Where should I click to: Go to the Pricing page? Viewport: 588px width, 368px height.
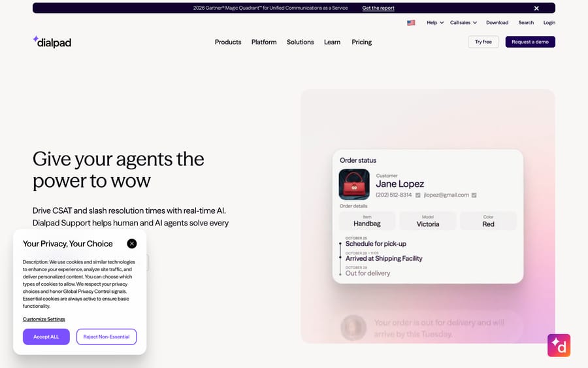click(362, 42)
